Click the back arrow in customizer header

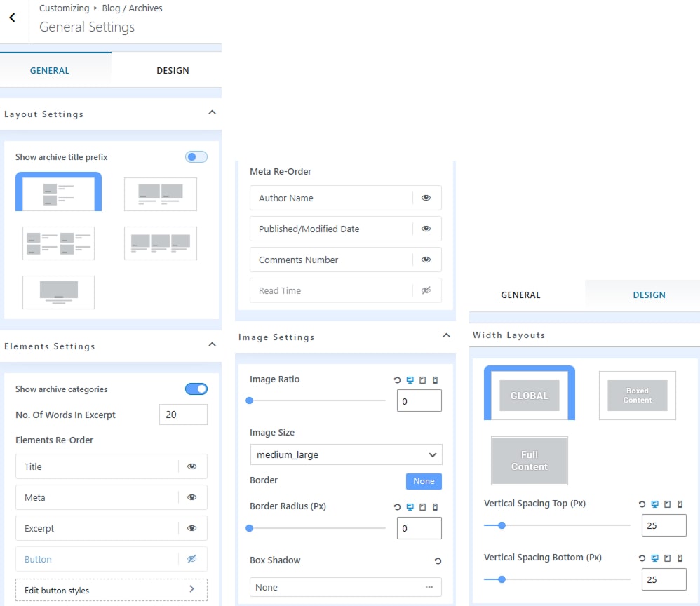tap(12, 18)
